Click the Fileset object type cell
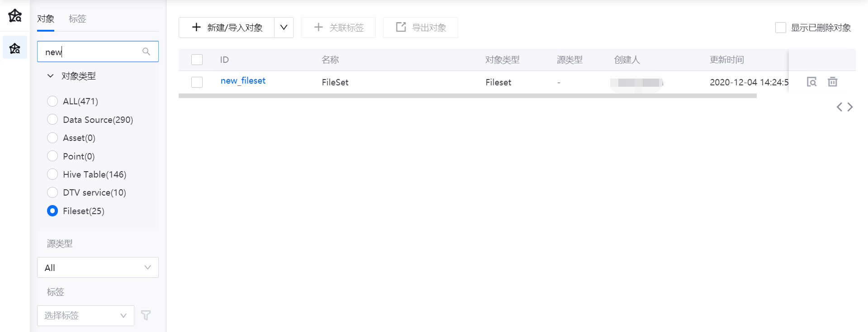This screenshot has height=332, width=868. (x=498, y=82)
